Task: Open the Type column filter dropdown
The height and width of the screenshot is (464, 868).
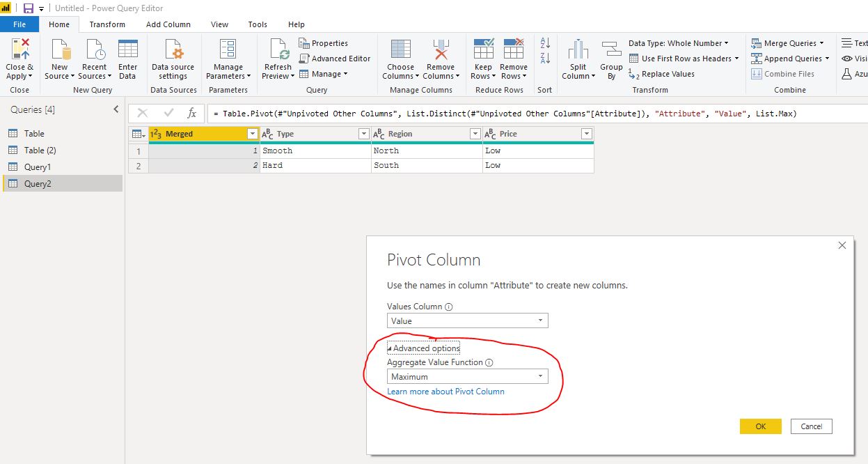Action: (x=363, y=134)
